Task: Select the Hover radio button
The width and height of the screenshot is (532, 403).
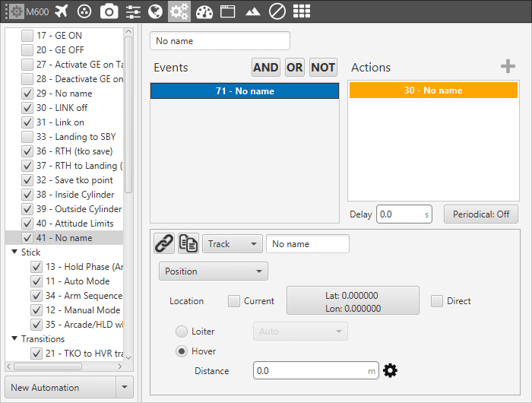Action: pos(182,351)
